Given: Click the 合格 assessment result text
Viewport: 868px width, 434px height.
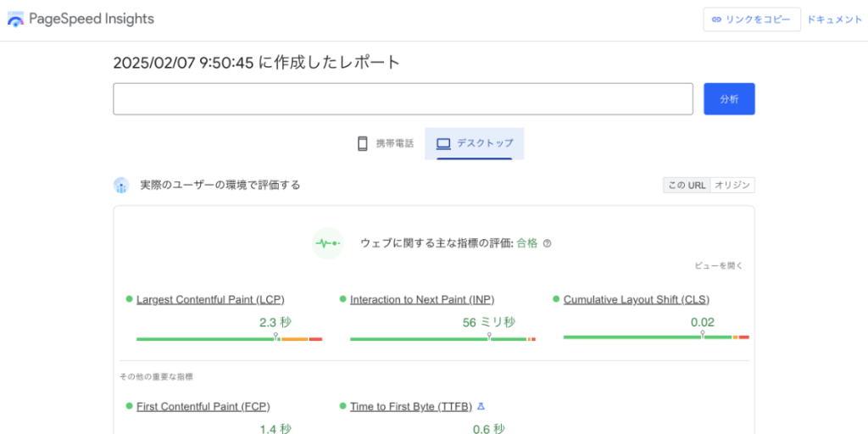Looking at the screenshot, I should click(527, 243).
